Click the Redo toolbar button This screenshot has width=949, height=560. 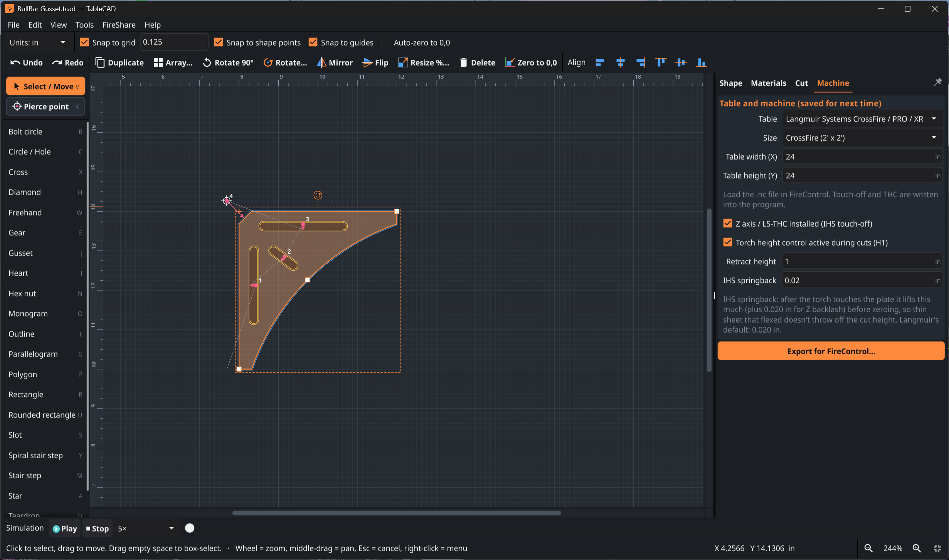pyautogui.click(x=68, y=62)
